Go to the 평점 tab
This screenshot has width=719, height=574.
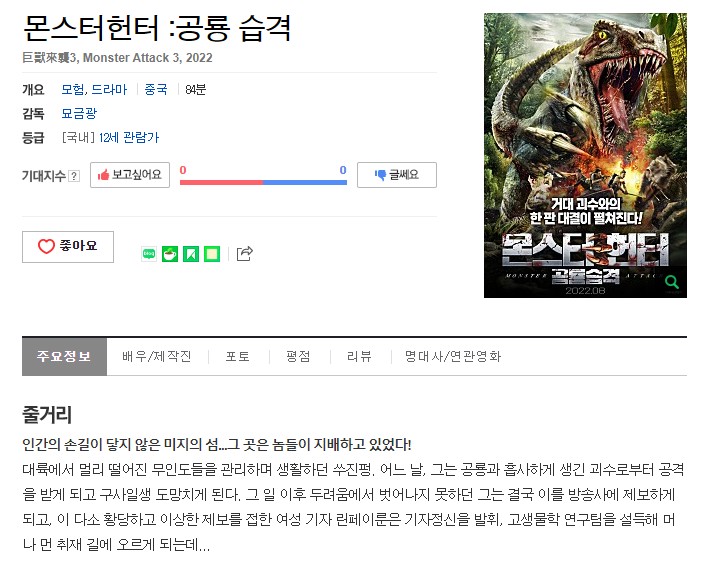pos(299,356)
